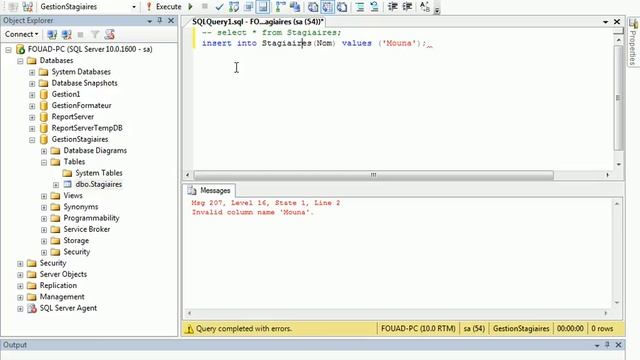Expand the GestionFormateur database
This screenshot has height=360, width=640.
click(x=32, y=106)
